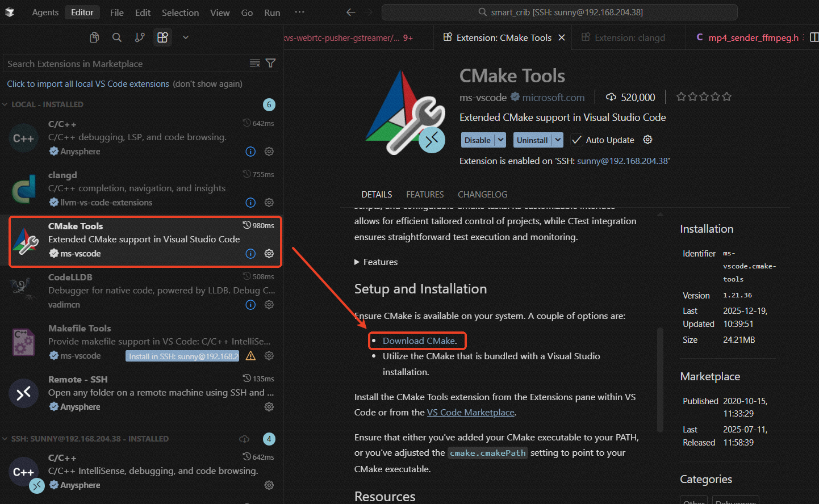This screenshot has height=504, width=819.
Task: Show info icon for CodeLLDB extension
Action: coord(250,305)
